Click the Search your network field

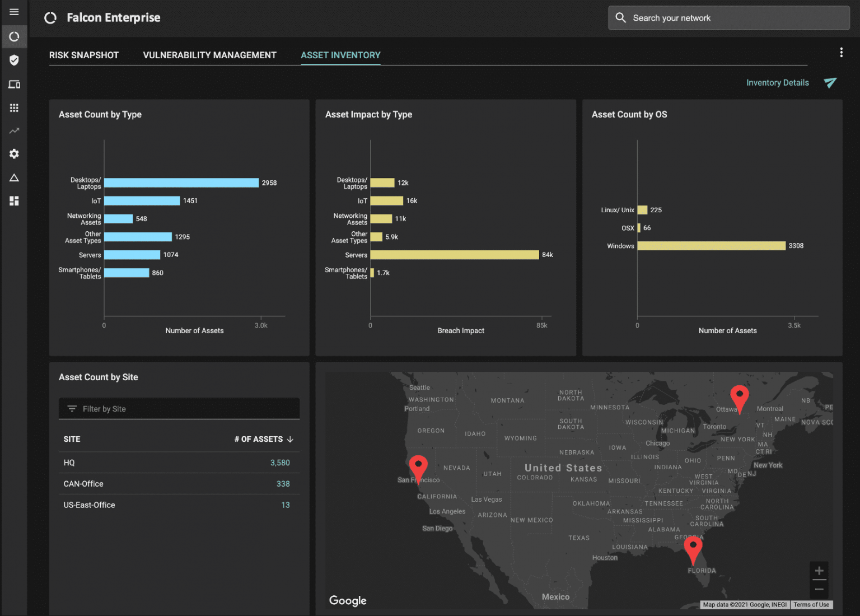point(728,18)
